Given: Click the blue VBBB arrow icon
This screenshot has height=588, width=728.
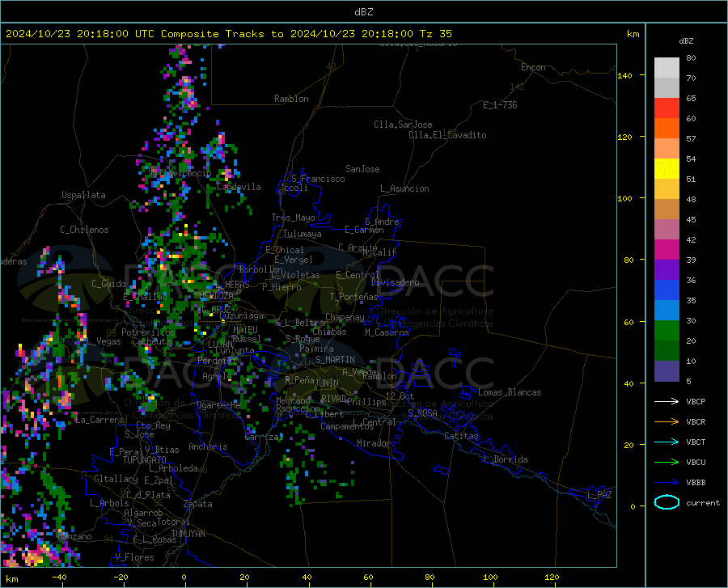Looking at the screenshot, I should pyautogui.click(x=667, y=483).
